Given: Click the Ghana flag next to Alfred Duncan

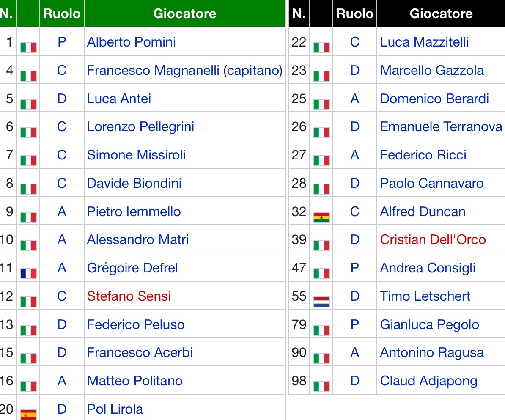Looking at the screenshot, I should pyautogui.click(x=321, y=217).
